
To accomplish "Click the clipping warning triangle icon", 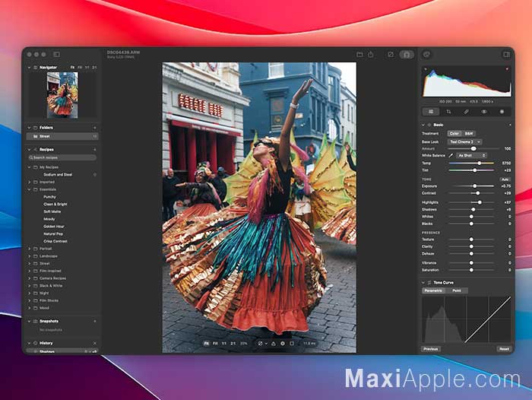I will (274, 343).
